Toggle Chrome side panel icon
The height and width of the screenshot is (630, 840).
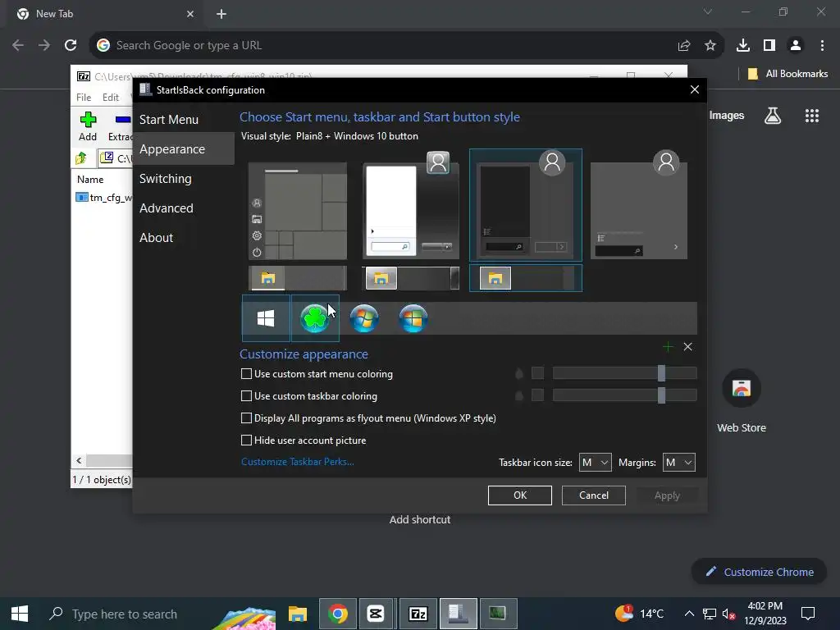pyautogui.click(x=769, y=45)
